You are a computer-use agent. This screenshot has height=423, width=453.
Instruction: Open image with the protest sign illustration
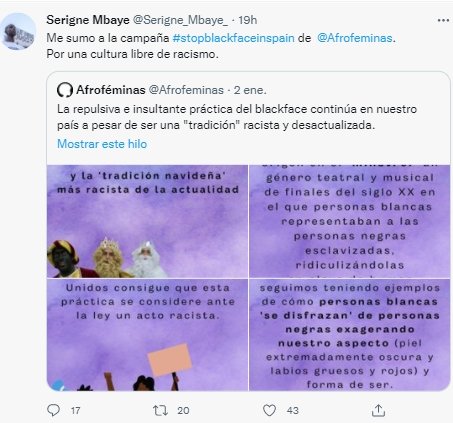(x=147, y=335)
